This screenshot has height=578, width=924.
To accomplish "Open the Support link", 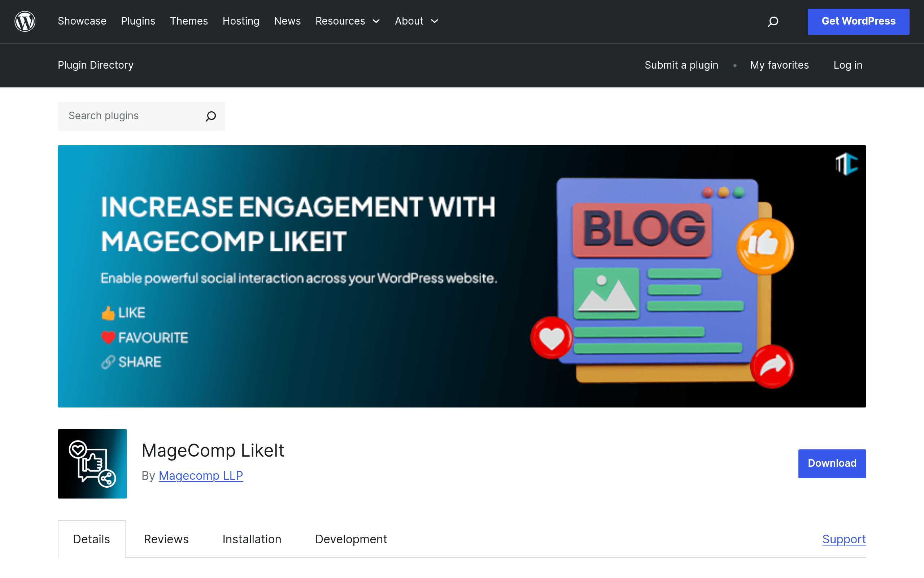I will (x=844, y=539).
